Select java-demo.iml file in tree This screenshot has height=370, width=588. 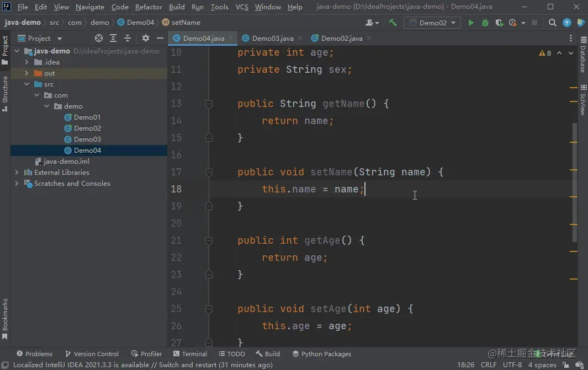point(66,162)
